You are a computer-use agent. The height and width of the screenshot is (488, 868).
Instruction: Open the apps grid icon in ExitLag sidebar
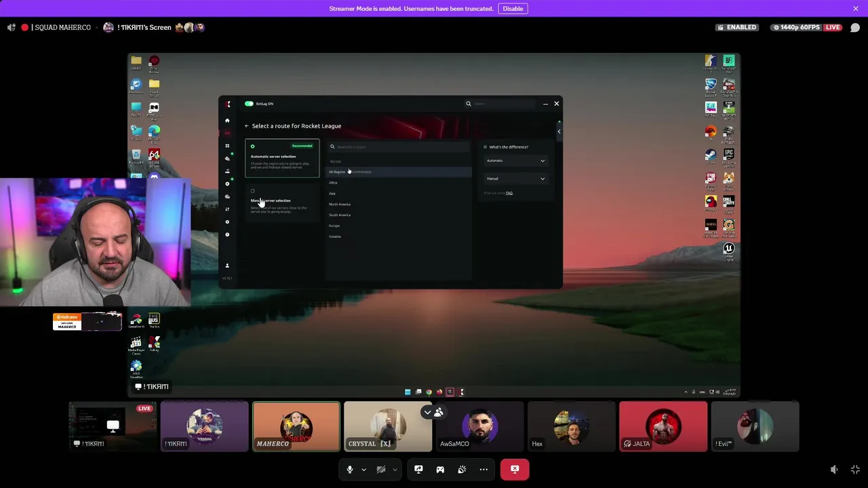coord(227,146)
